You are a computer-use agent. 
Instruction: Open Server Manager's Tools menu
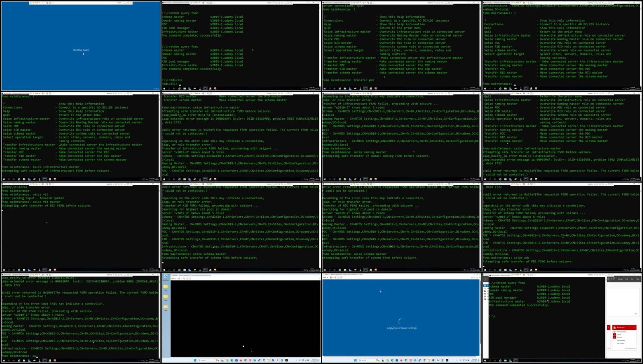pos(627,279)
